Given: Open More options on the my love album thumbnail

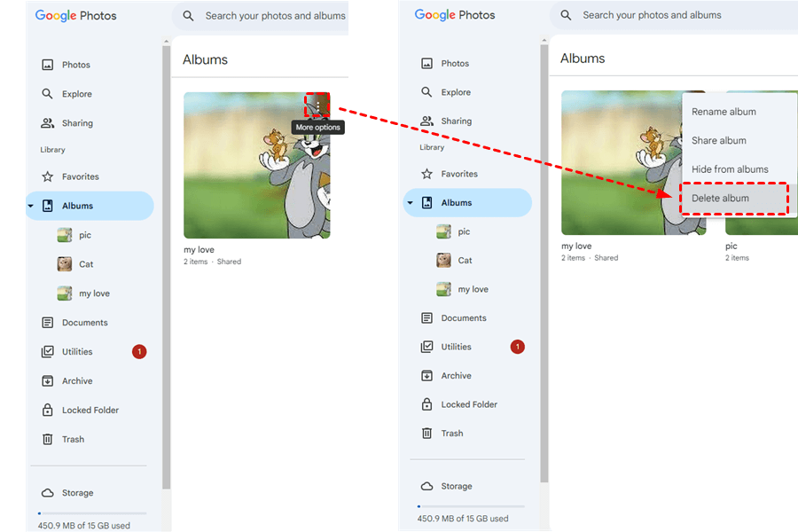Looking at the screenshot, I should [317, 106].
